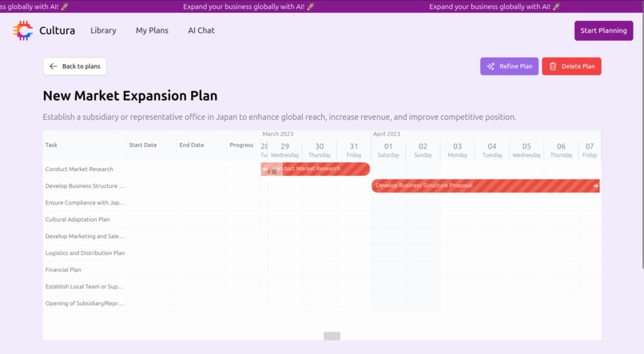Click the New Market Expansion Plan title

130,96
